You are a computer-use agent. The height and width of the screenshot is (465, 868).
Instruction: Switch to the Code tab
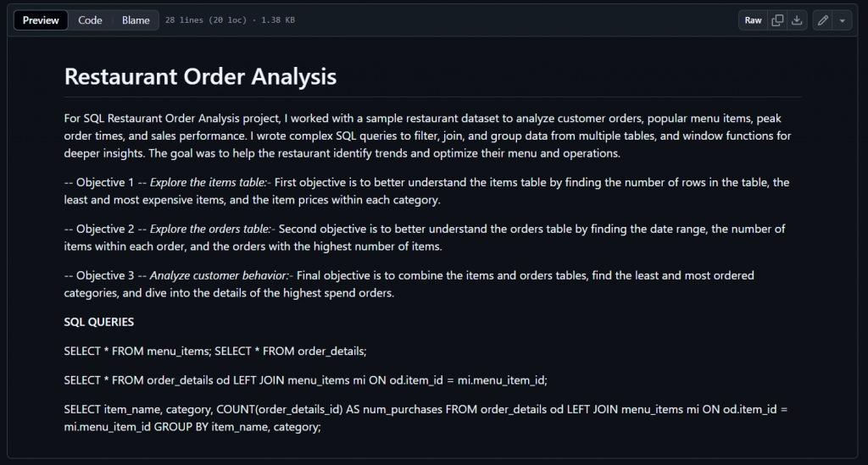[90, 20]
